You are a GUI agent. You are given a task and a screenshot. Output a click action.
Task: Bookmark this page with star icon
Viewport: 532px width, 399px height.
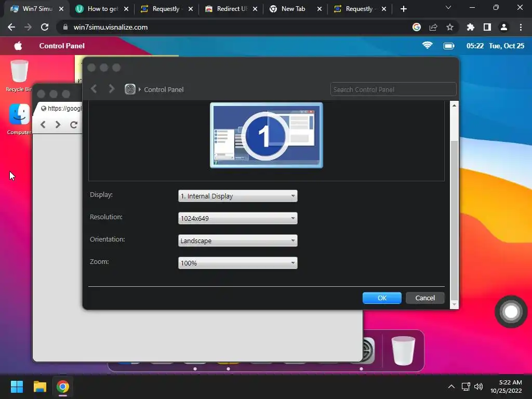click(x=450, y=27)
